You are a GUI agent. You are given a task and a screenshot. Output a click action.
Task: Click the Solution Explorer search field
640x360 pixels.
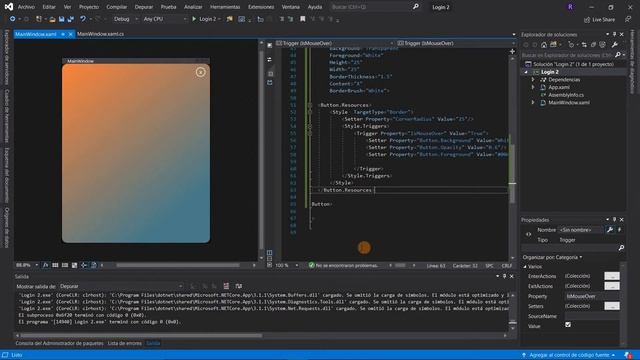[567, 55]
